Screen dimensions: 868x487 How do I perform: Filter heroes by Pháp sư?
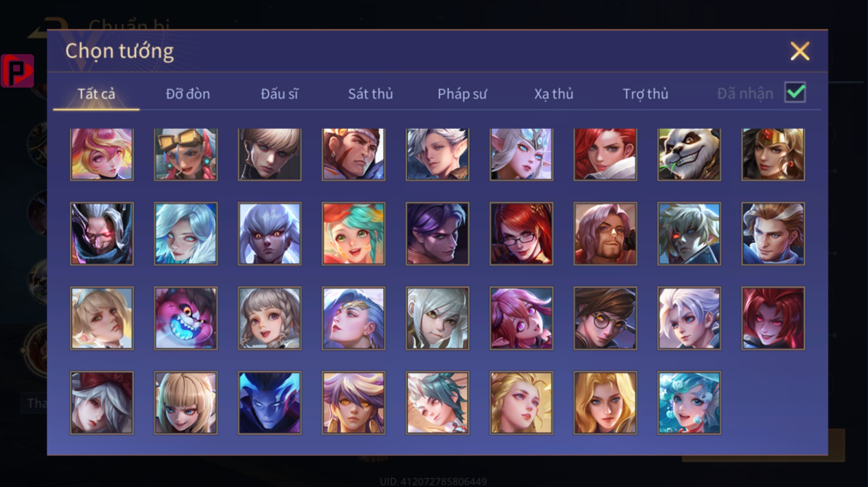click(x=462, y=94)
